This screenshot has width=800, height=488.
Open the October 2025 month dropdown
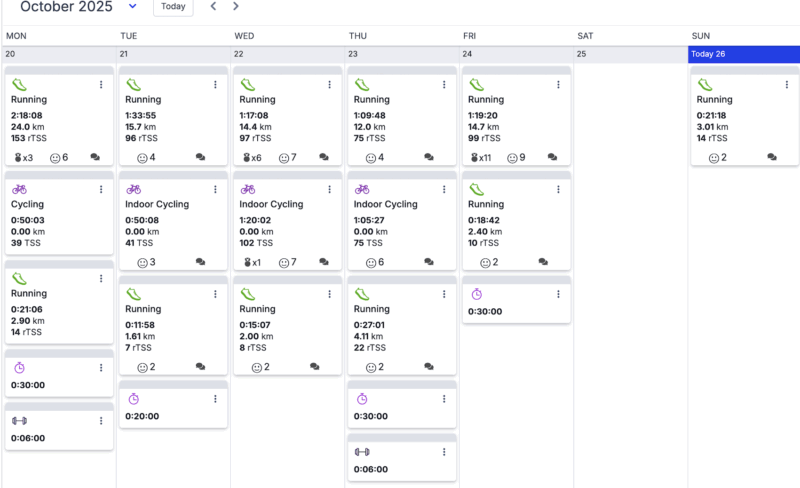133,7
